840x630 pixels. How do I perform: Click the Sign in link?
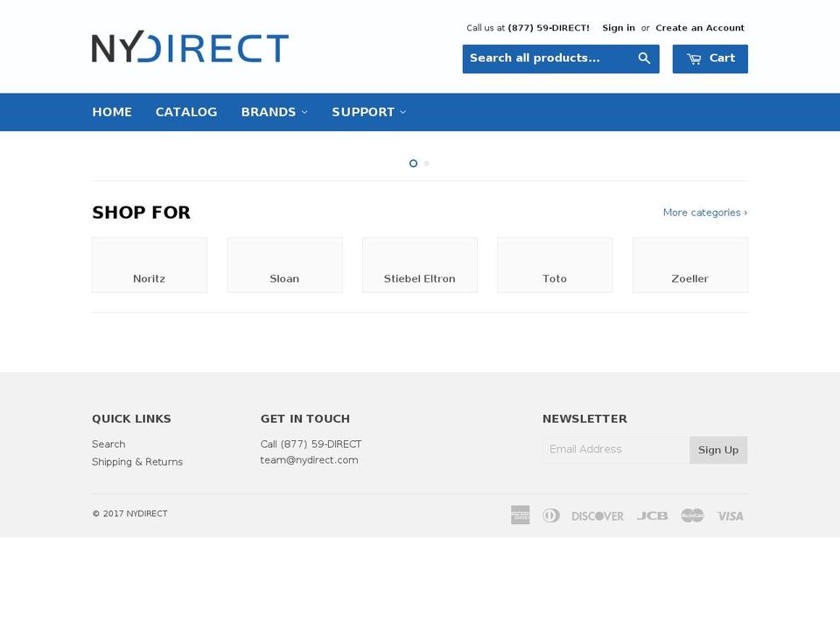tap(619, 28)
